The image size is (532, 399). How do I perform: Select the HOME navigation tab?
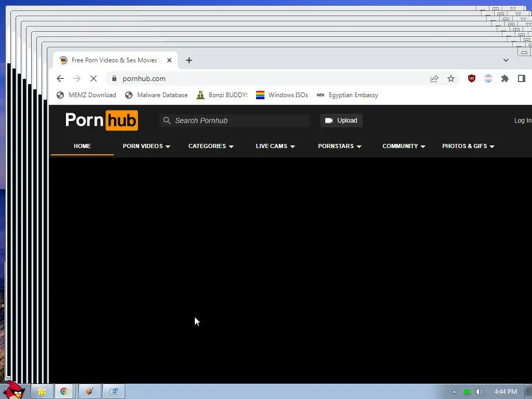tap(82, 146)
